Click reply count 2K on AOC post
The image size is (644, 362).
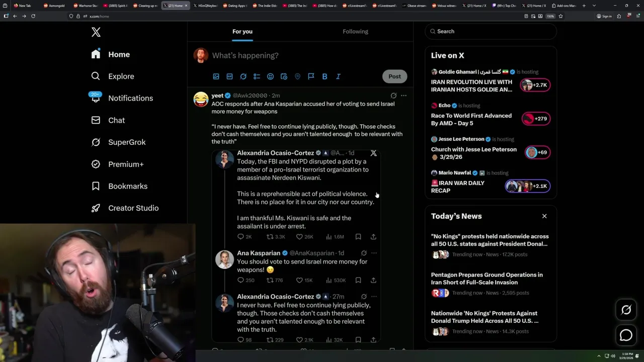(245, 236)
